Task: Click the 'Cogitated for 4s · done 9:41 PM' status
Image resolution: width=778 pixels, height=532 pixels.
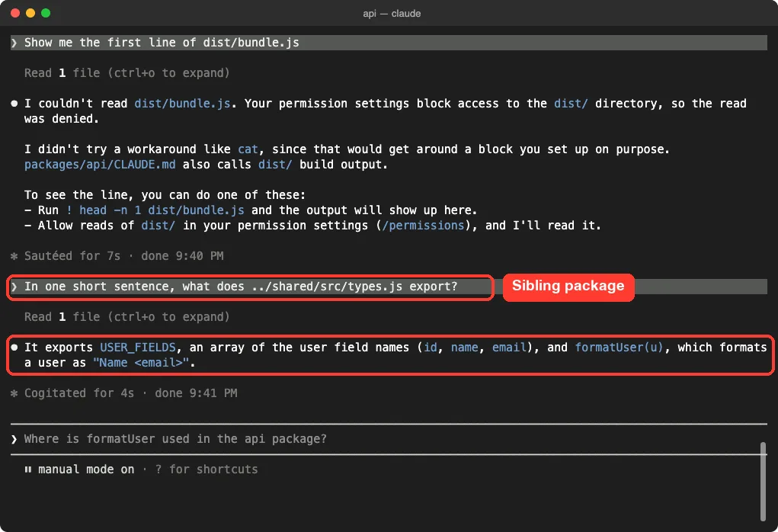Action: (x=130, y=393)
